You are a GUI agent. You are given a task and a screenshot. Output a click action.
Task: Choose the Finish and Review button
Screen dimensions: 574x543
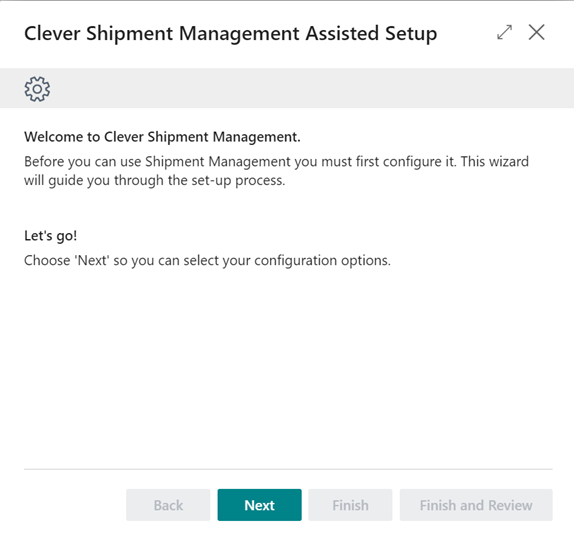[x=476, y=505]
